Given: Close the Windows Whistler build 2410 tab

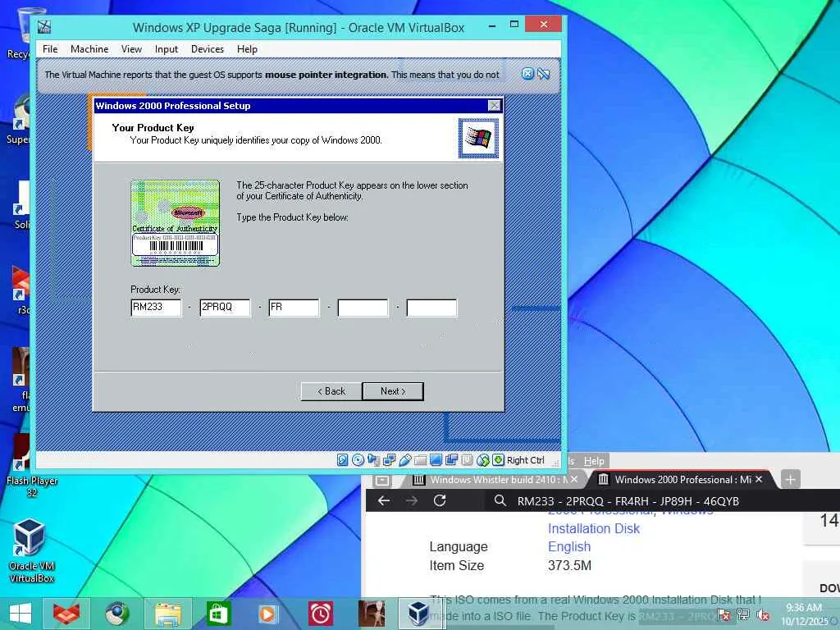Looking at the screenshot, I should point(574,479).
